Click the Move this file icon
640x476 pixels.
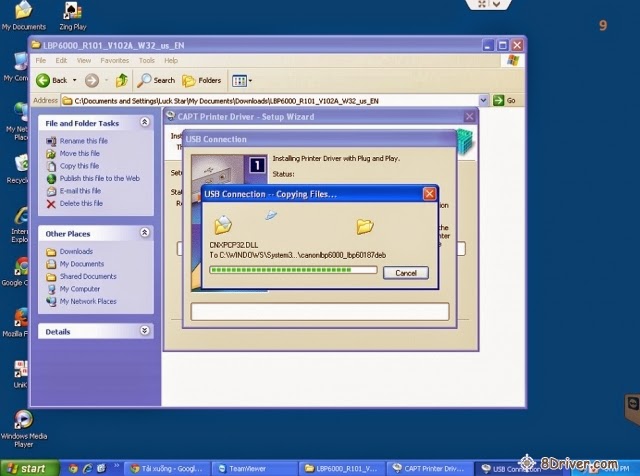coord(51,154)
